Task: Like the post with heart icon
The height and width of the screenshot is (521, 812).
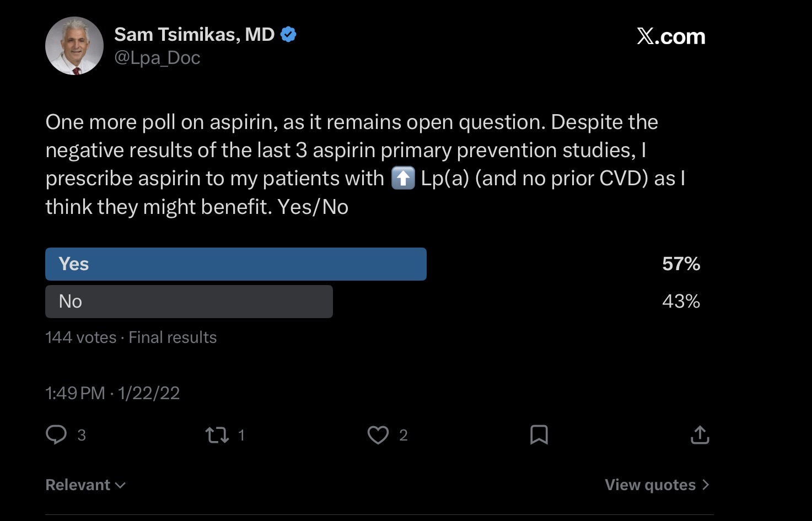Action: (378, 435)
